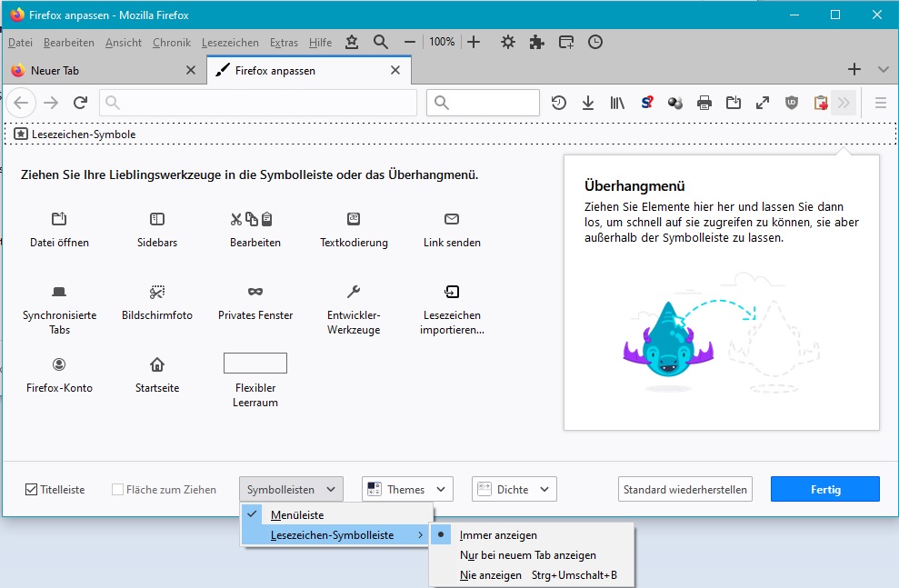The image size is (899, 588).
Task: Select Nie anzeigen option
Action: tap(532, 575)
